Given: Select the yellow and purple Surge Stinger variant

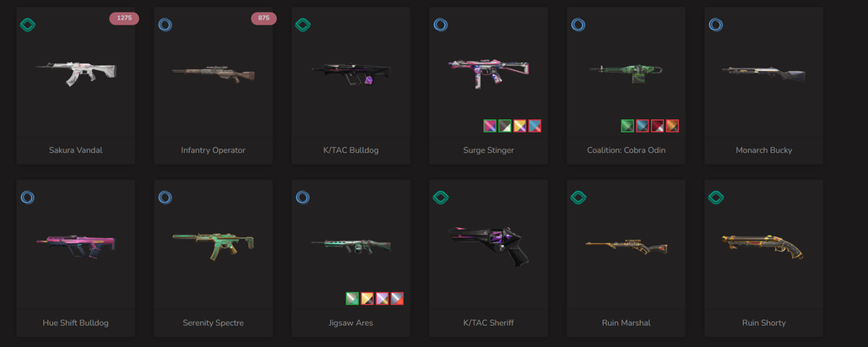Looking at the screenshot, I should tap(520, 126).
